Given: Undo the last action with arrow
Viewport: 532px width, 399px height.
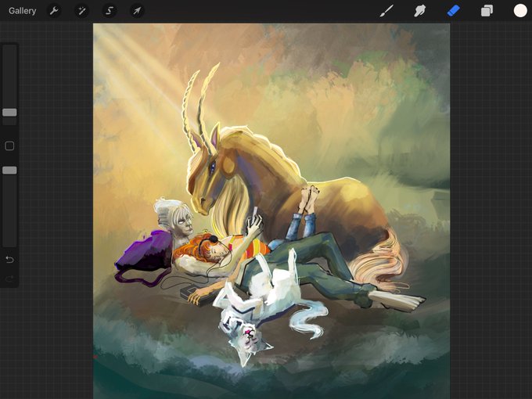Looking at the screenshot, I should [x=9, y=260].
